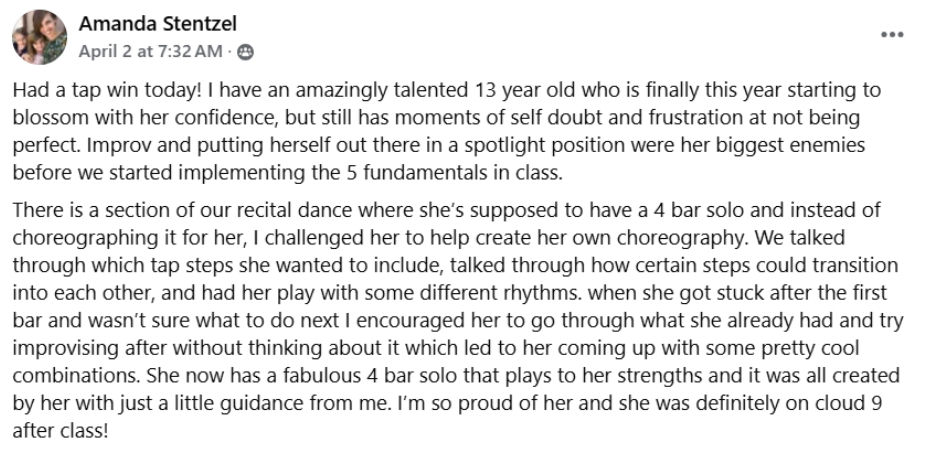Screen dimensions: 925x450
Task: Visit the Amanda Stentzel profile name link
Action: [x=158, y=23]
